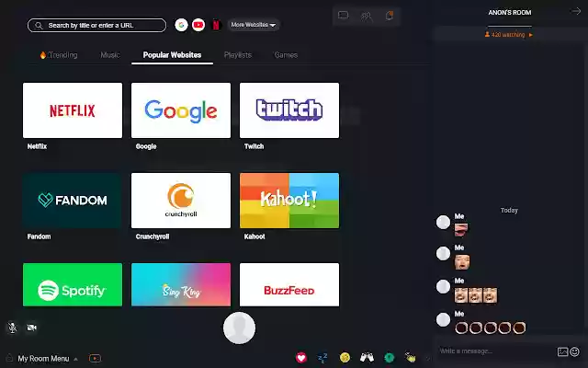Image resolution: width=588 pixels, height=368 pixels.
Task: Click the lock icon beside My Room Menu
Action: coord(9,358)
